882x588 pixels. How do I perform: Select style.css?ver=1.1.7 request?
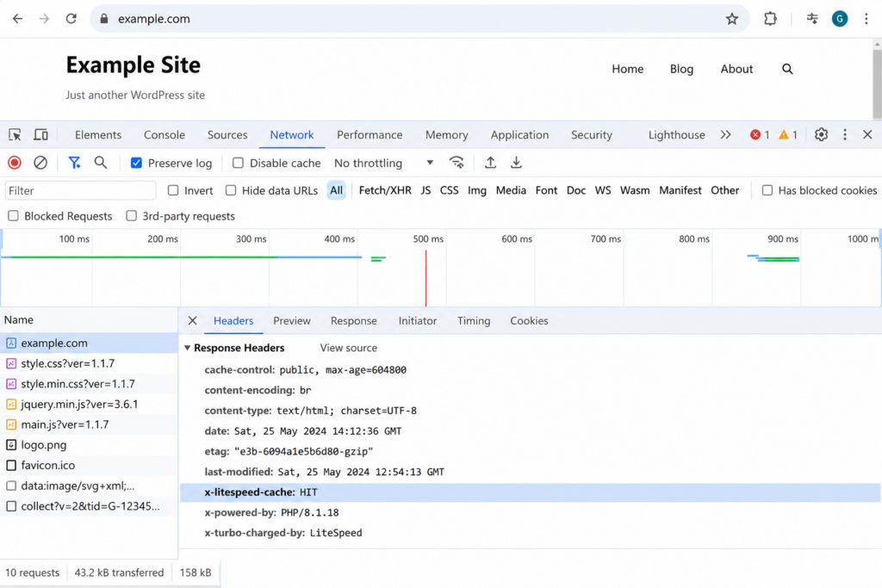[89, 363]
